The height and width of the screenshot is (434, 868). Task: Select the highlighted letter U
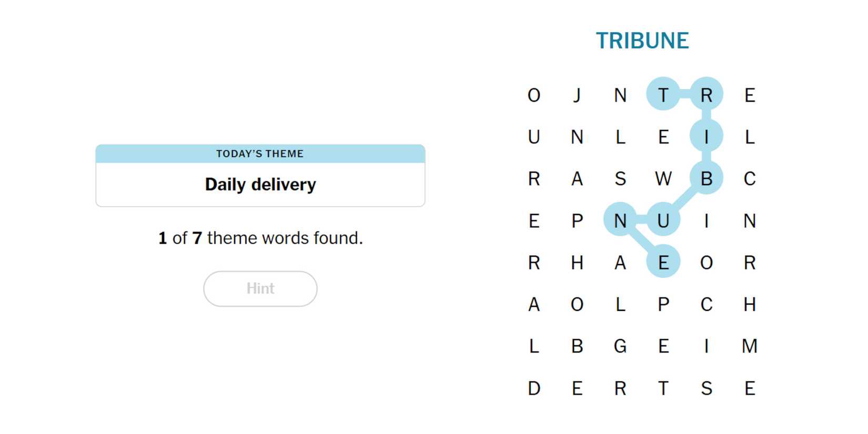pyautogui.click(x=663, y=220)
